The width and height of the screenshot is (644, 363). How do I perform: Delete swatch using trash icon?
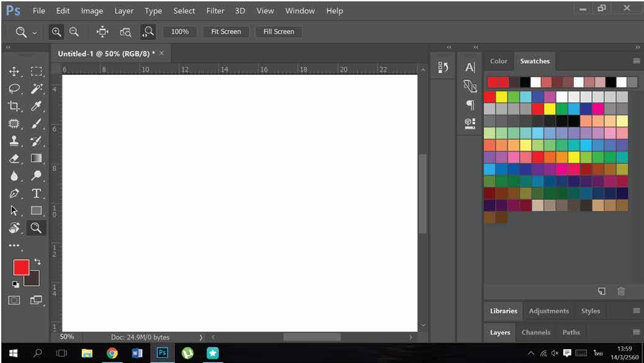[621, 291]
